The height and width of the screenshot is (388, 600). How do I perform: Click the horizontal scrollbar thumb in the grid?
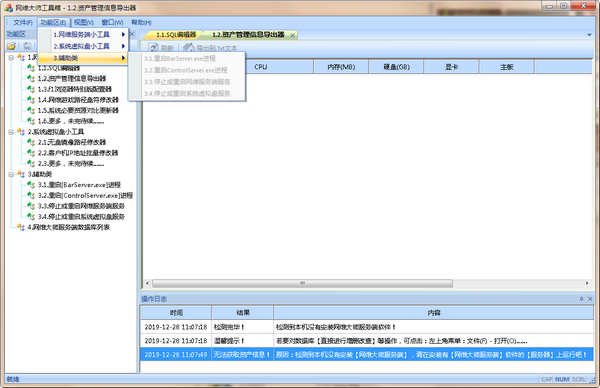[302, 284]
